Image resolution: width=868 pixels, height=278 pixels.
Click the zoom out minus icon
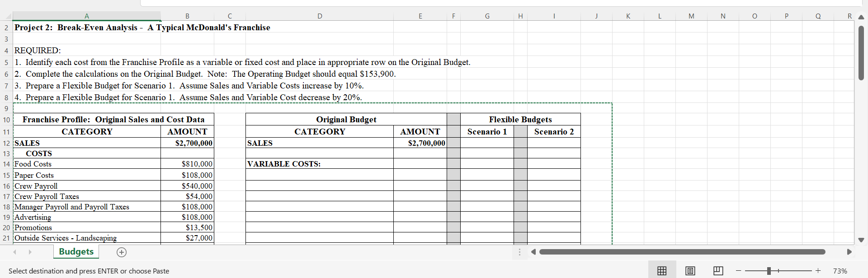coord(738,271)
